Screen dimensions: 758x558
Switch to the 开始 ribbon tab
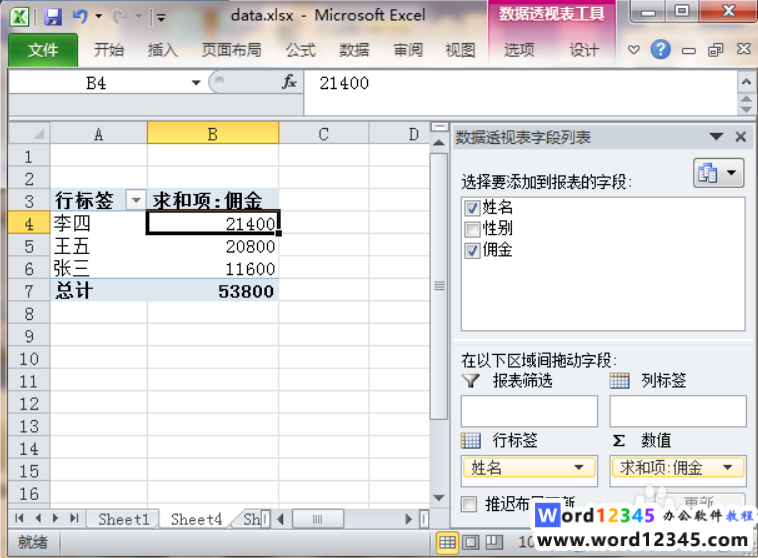[109, 50]
